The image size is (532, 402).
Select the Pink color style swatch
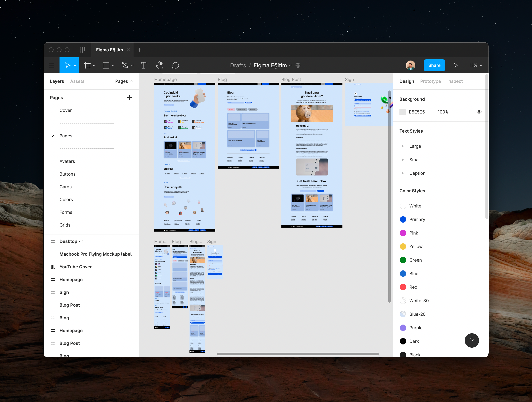403,233
